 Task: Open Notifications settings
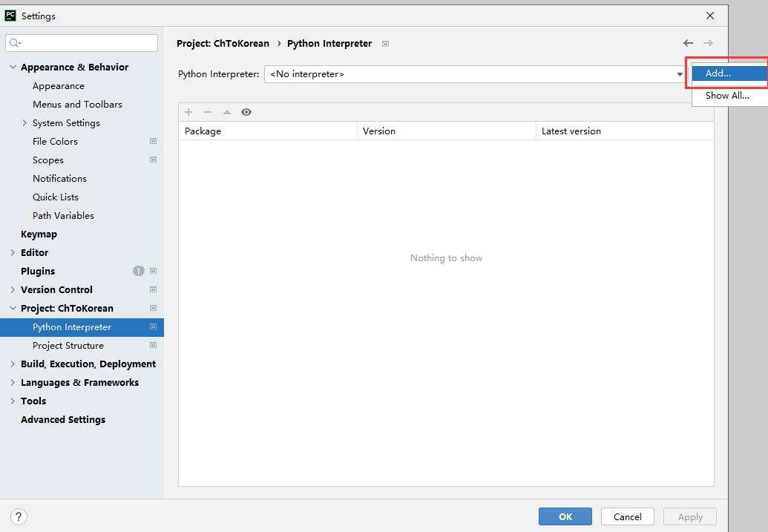coord(59,178)
